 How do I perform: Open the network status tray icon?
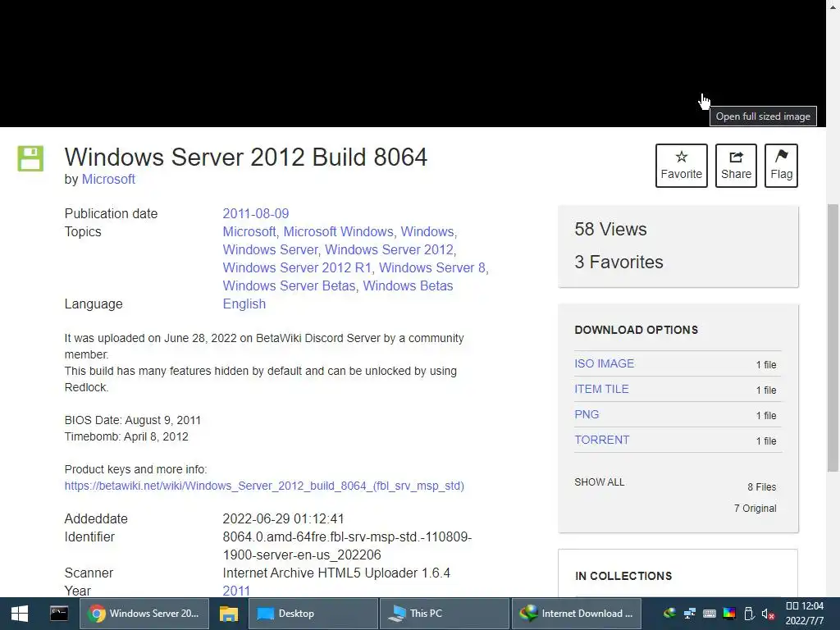[x=689, y=614]
